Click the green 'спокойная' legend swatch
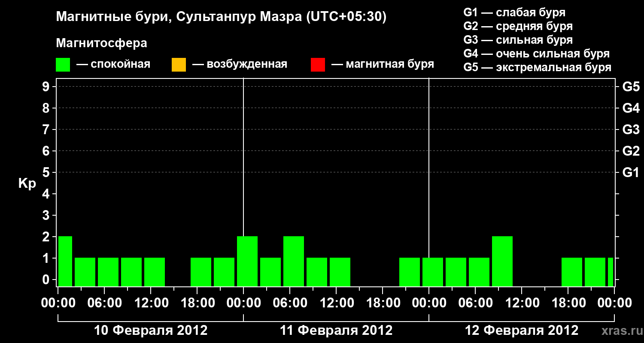This screenshot has width=644, height=343. (x=63, y=65)
